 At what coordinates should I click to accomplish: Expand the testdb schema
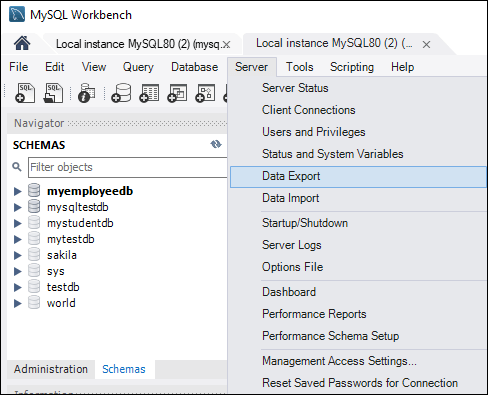(x=18, y=287)
